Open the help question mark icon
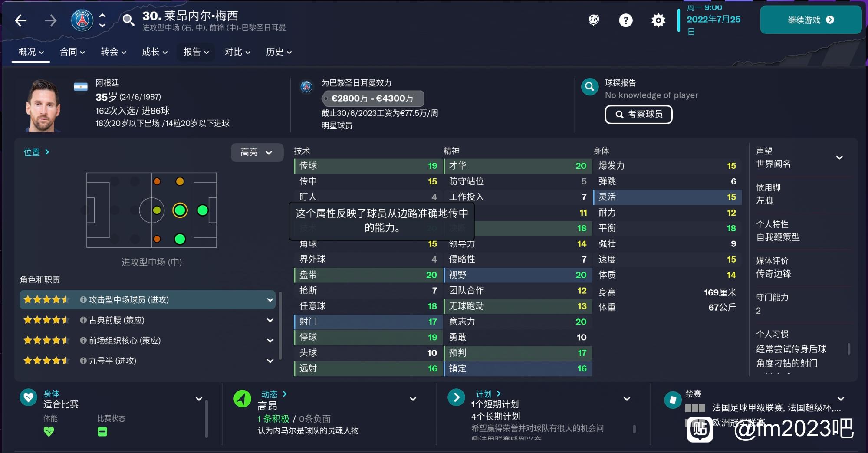This screenshot has height=453, width=868. [625, 20]
